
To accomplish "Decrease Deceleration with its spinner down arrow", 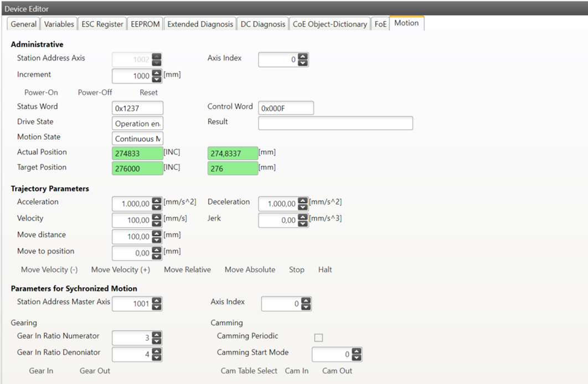I will point(303,207).
